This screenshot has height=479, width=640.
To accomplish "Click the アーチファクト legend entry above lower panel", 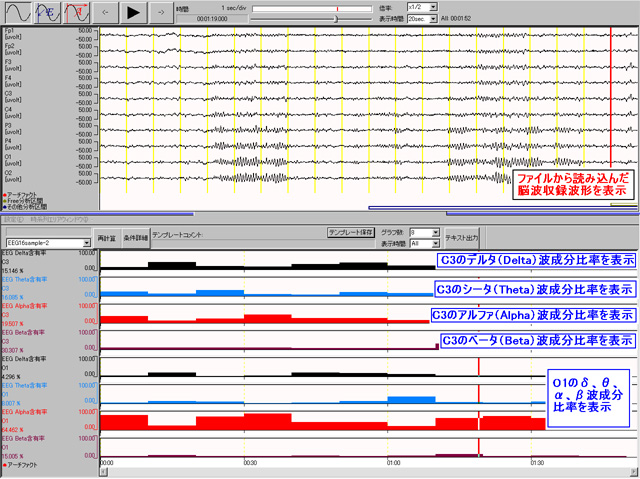I will [21, 195].
